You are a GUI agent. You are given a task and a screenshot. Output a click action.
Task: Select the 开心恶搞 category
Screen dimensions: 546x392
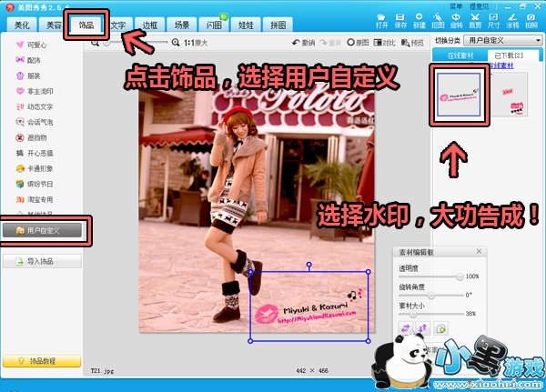point(35,153)
